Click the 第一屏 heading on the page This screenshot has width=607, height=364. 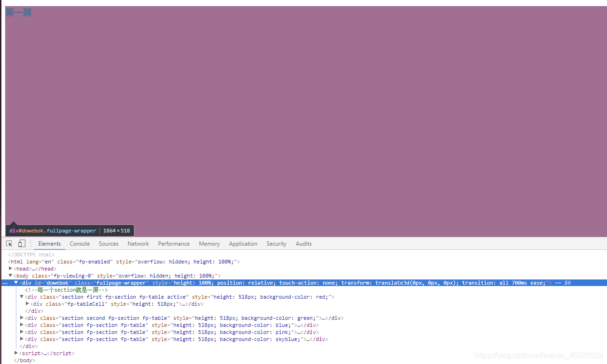click(x=18, y=13)
